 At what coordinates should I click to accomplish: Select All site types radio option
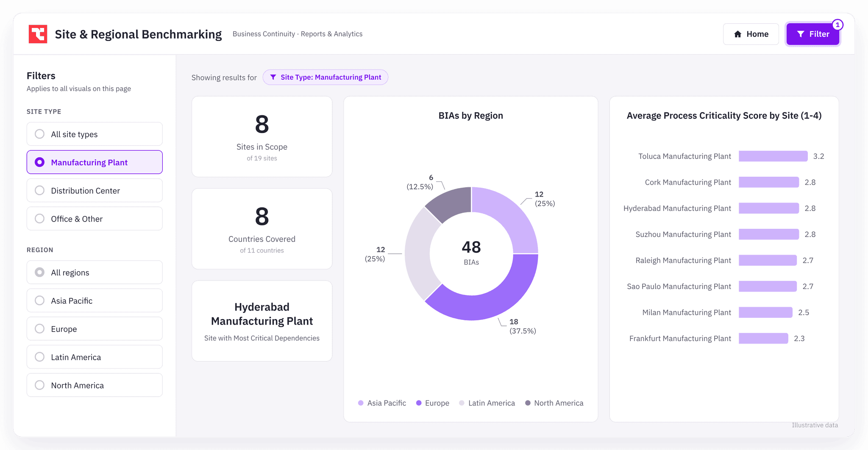95,134
